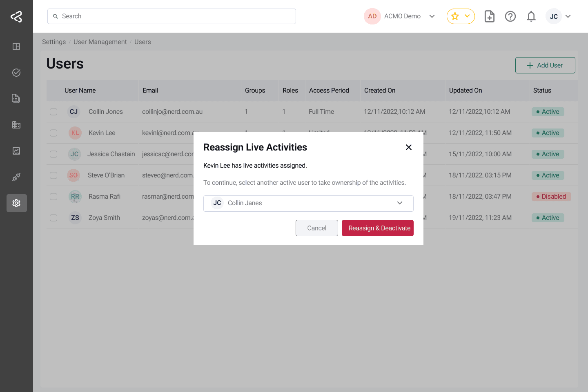Image resolution: width=588 pixels, height=392 pixels.
Task: Tick the checkbox for Jessica Chastain
Action: tap(53, 154)
